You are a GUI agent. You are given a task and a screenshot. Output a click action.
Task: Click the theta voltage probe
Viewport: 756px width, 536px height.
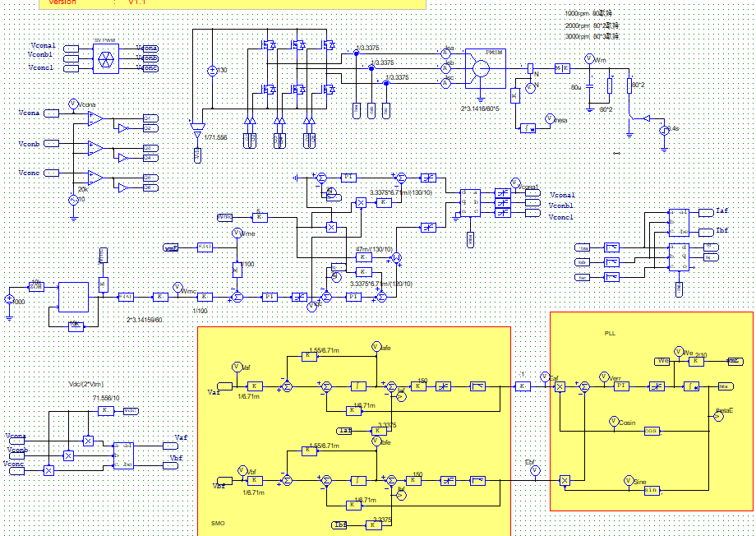[550, 118]
